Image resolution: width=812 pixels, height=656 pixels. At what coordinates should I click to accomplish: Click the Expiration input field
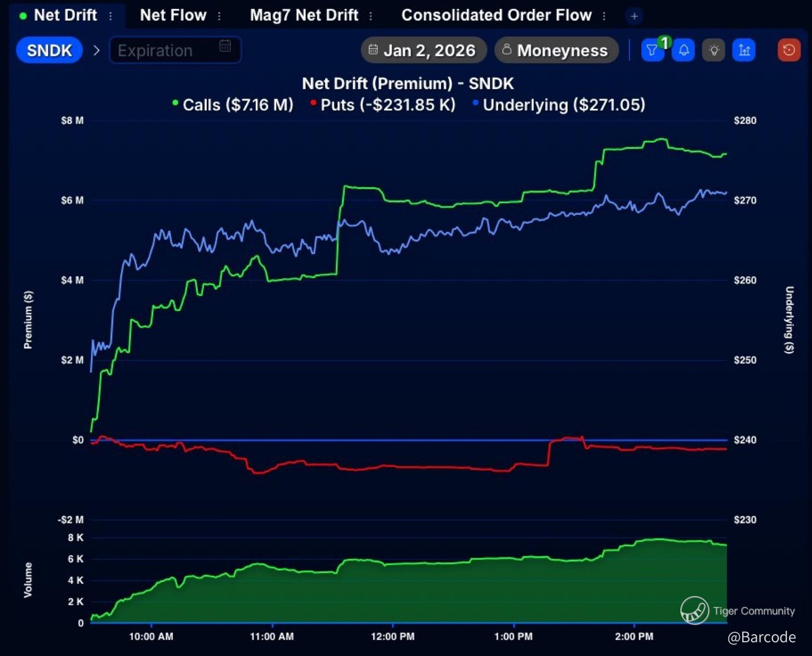(x=163, y=50)
